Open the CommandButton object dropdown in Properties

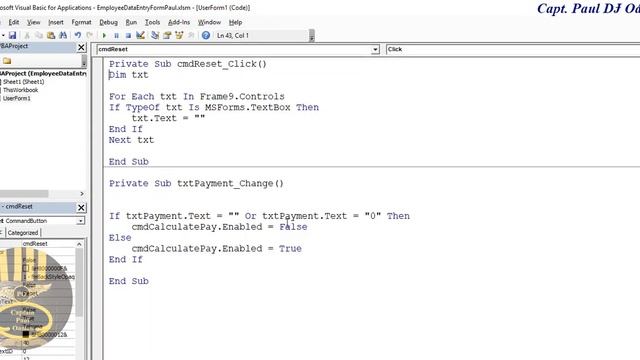pyautogui.click(x=80, y=221)
